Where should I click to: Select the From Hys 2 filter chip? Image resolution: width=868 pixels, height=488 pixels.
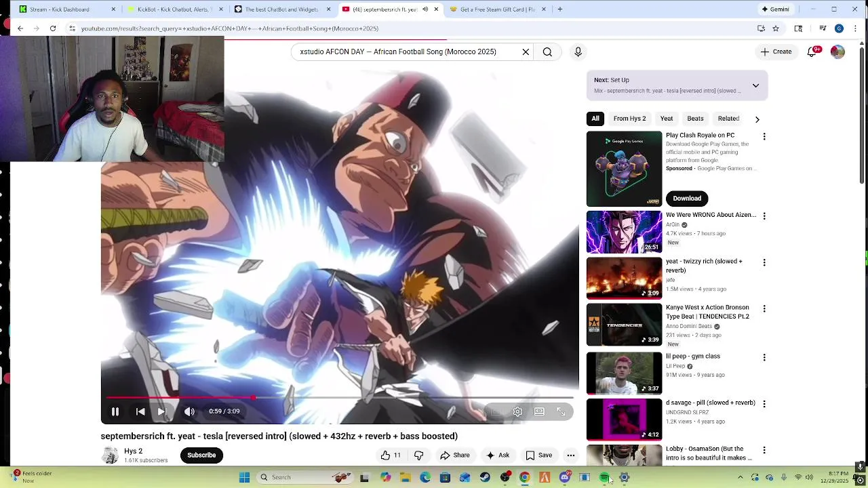(629, 119)
